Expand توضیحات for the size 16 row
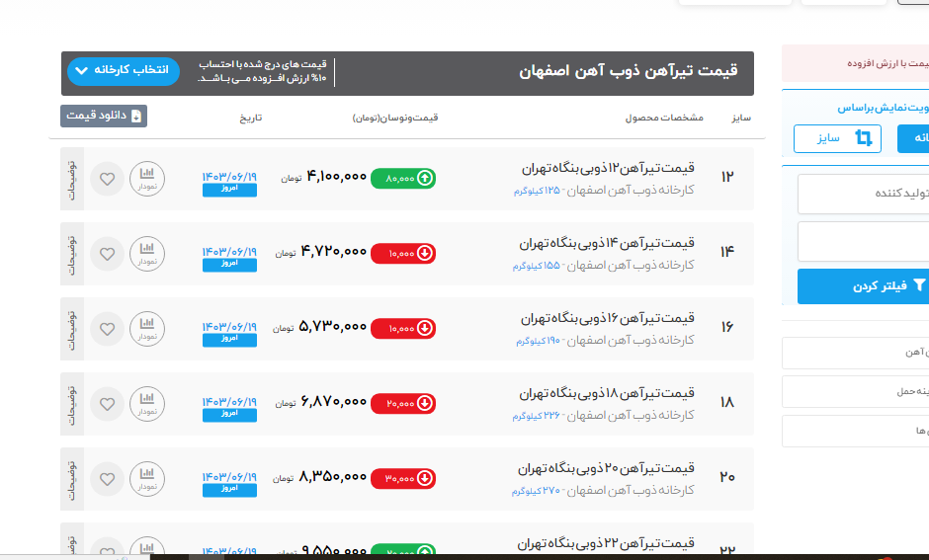The width and height of the screenshot is (929, 560). 72,328
